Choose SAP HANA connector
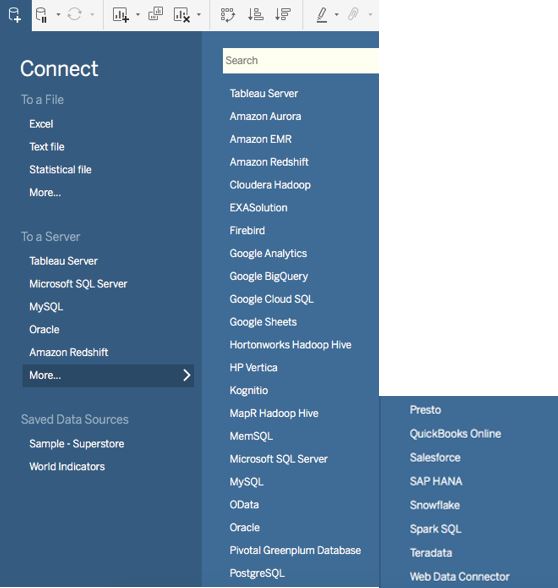Screen dimensions: 558x588 click(436, 482)
